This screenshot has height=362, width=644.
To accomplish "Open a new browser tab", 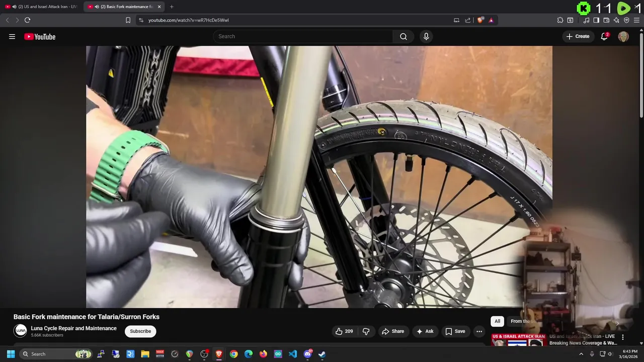I will click(x=172, y=7).
